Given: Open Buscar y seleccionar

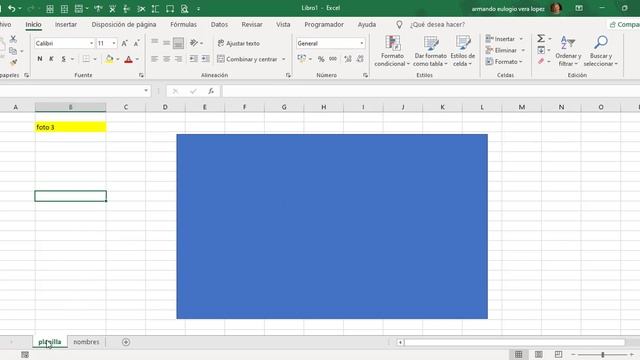Looking at the screenshot, I should [x=600, y=51].
